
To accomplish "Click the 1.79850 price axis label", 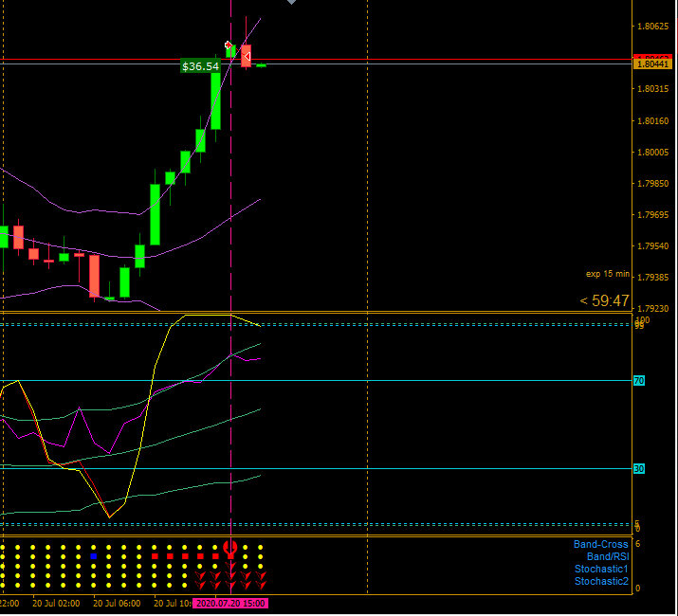I will (x=653, y=184).
